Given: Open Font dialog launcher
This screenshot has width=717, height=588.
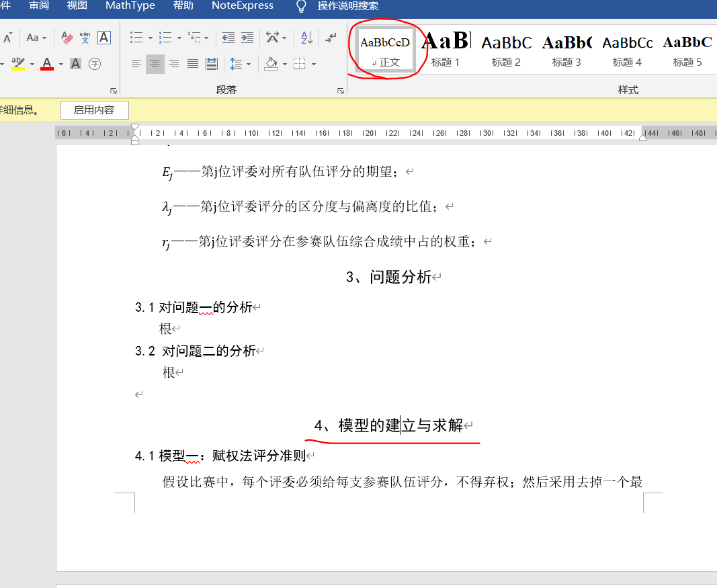Looking at the screenshot, I should [114, 91].
